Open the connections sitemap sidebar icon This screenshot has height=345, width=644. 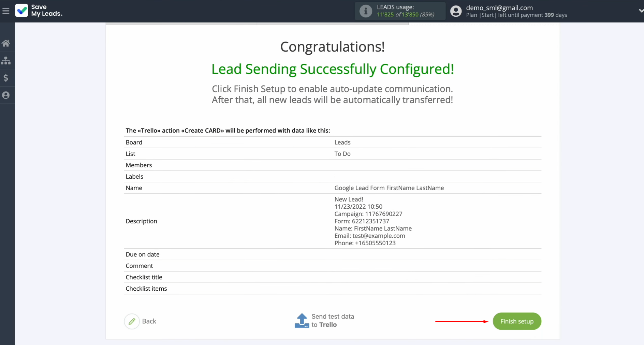(x=6, y=61)
